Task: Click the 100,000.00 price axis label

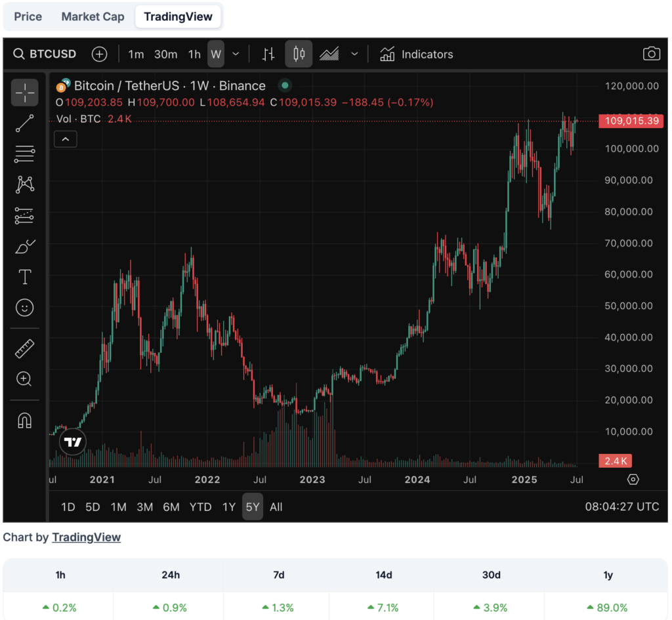Action: point(632,149)
